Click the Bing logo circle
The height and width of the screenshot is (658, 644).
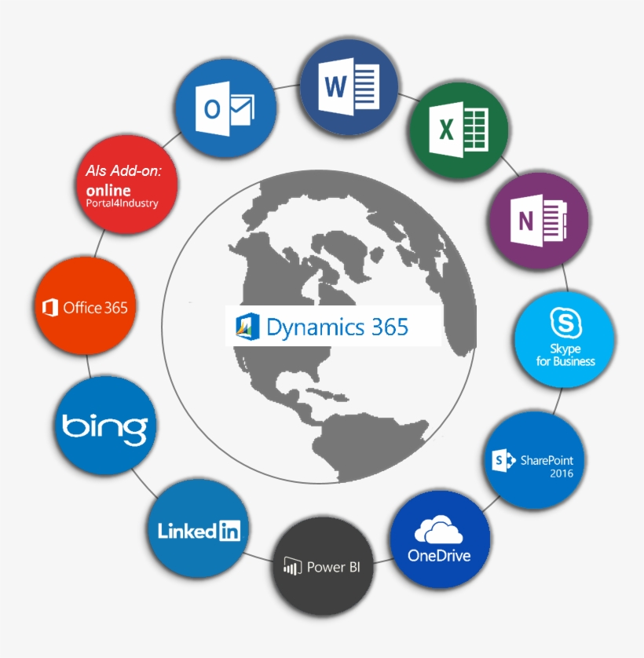104,427
